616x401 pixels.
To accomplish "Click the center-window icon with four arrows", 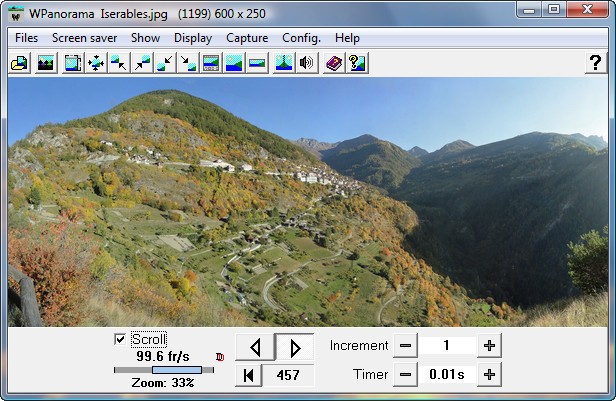I will coord(96,63).
